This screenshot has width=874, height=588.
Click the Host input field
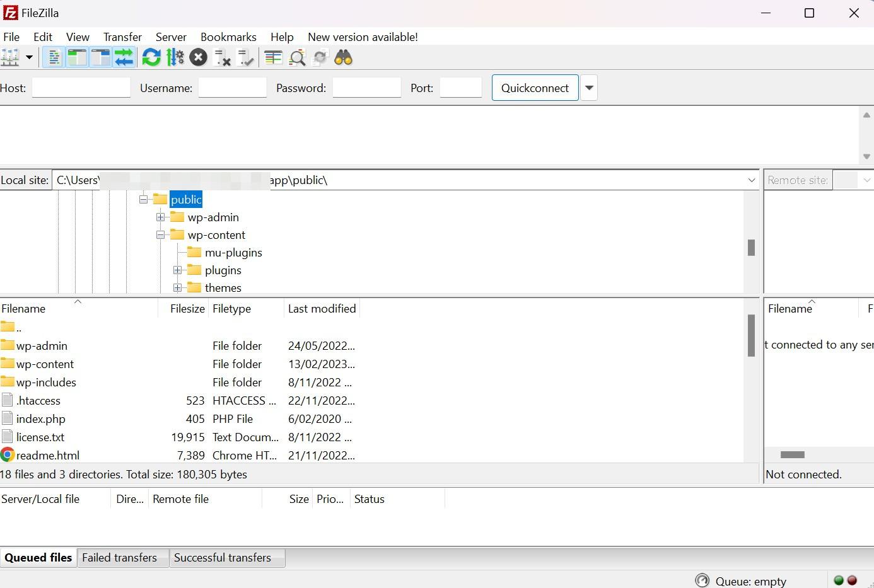point(81,88)
